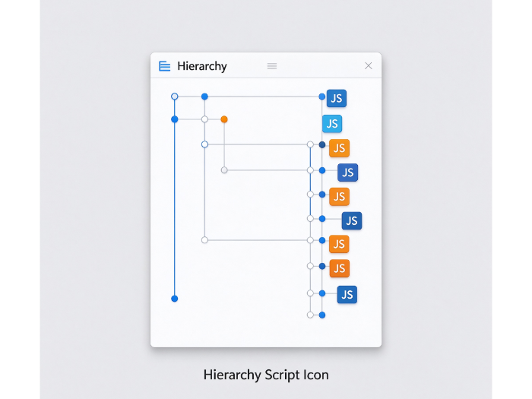The width and height of the screenshot is (532, 399).
Task: Select the light cyan JS script icon
Action: 332,123
